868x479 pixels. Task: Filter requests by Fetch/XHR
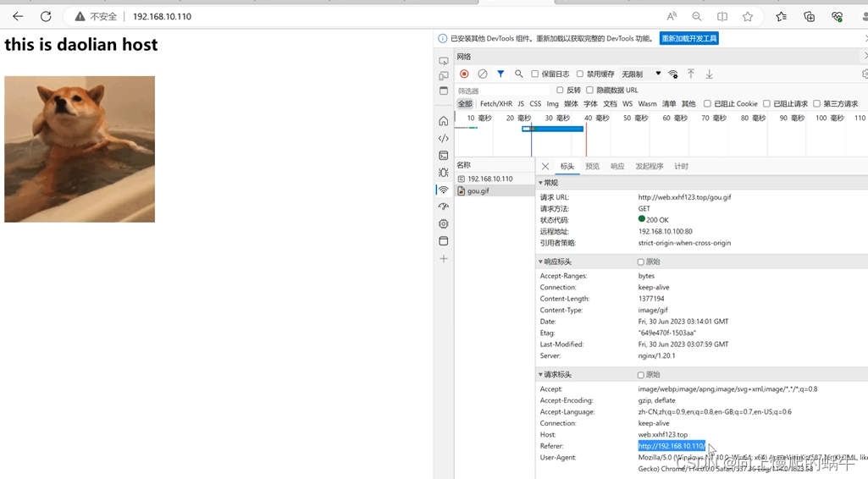pyautogui.click(x=496, y=103)
